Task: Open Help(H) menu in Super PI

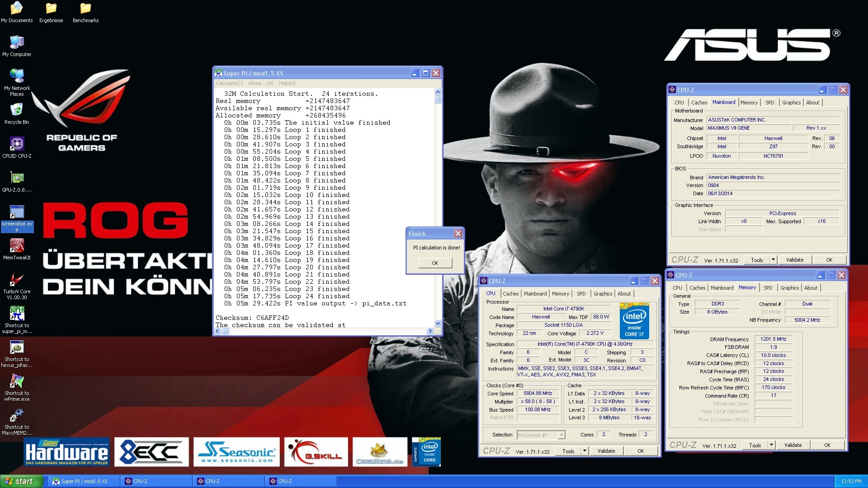Action: coord(287,83)
